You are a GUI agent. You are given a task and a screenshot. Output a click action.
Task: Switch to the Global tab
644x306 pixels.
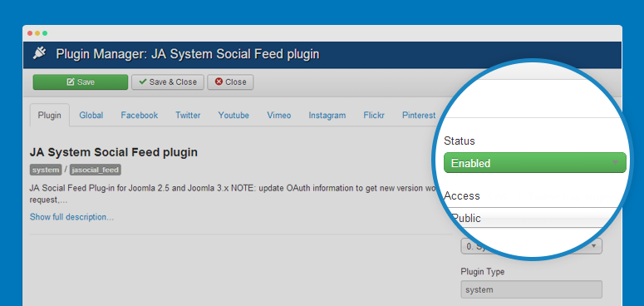click(x=91, y=116)
